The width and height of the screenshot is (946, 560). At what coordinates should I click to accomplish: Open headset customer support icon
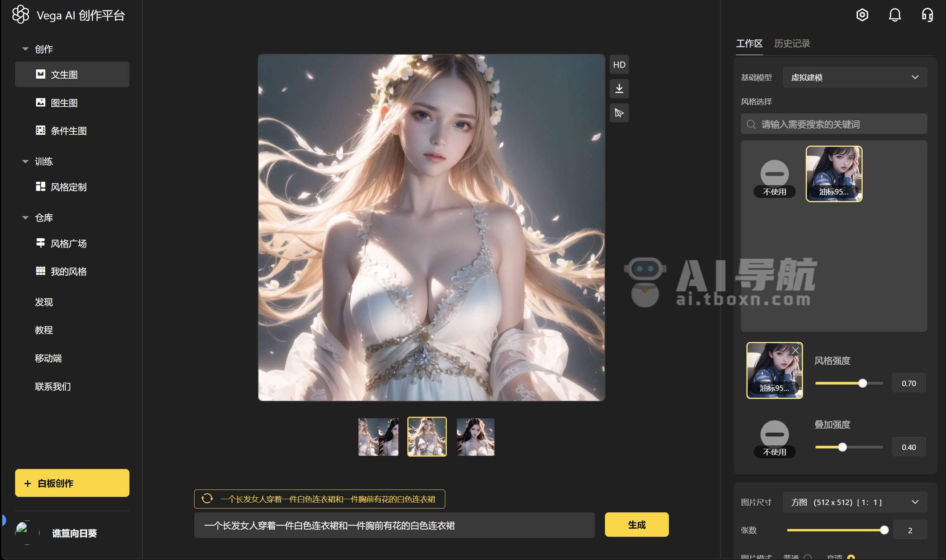tap(927, 15)
